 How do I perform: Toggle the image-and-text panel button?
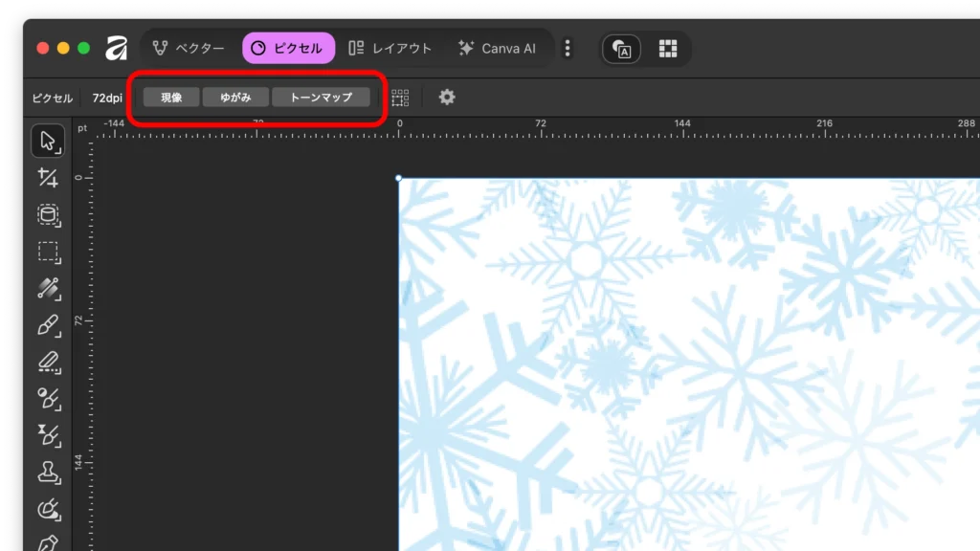click(x=621, y=49)
